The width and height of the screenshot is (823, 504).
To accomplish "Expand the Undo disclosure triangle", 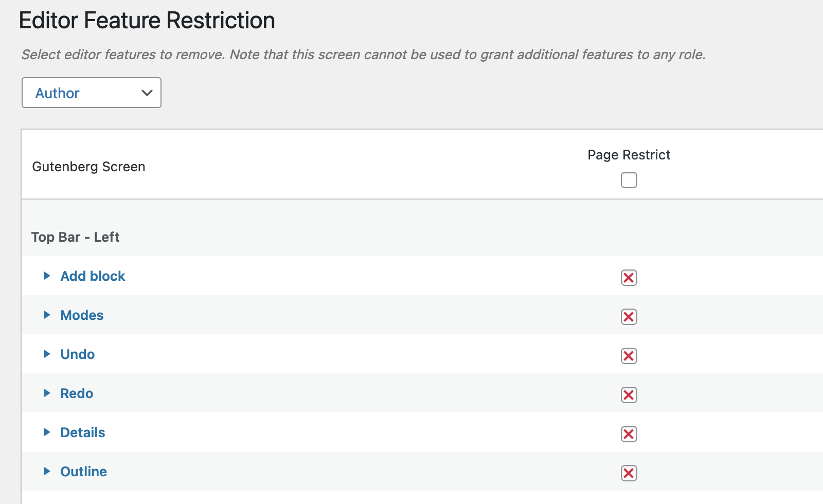I will 47,354.
